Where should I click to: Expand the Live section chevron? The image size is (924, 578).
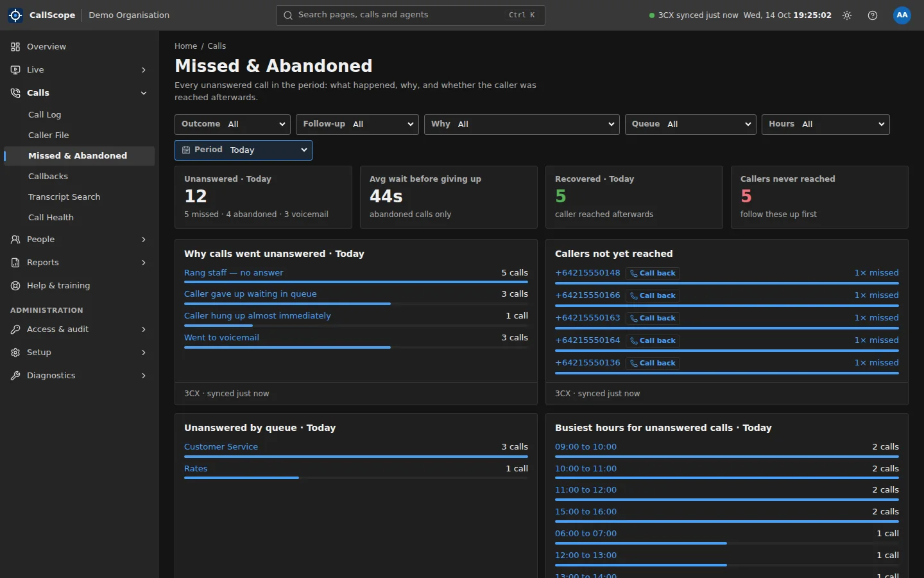click(144, 70)
